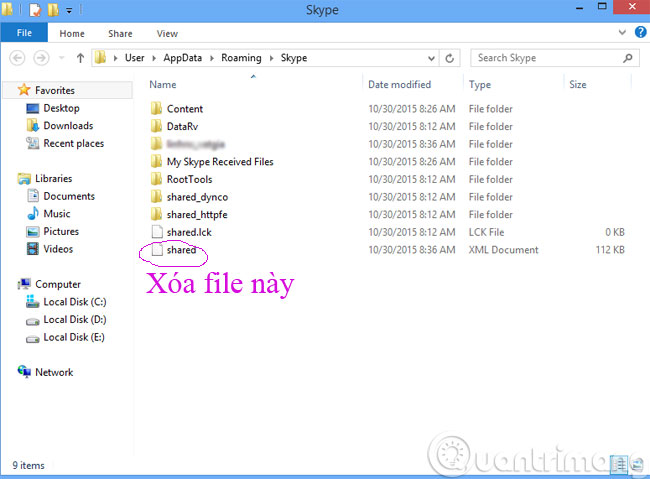Image resolution: width=650 pixels, height=479 pixels.
Task: Click the Back navigation arrow
Action: (17, 58)
